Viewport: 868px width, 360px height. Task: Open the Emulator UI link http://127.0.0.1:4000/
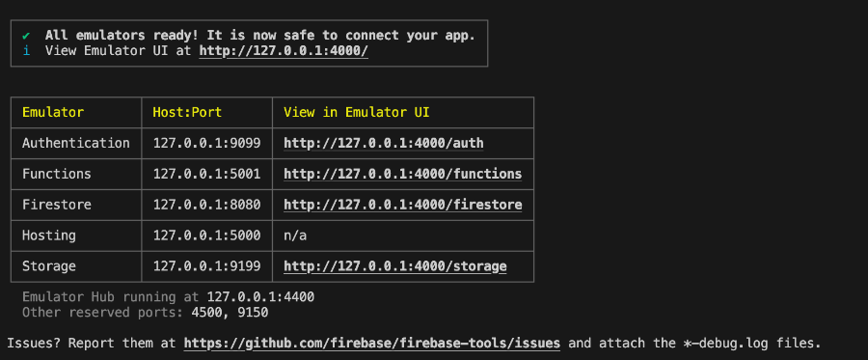coord(284,51)
